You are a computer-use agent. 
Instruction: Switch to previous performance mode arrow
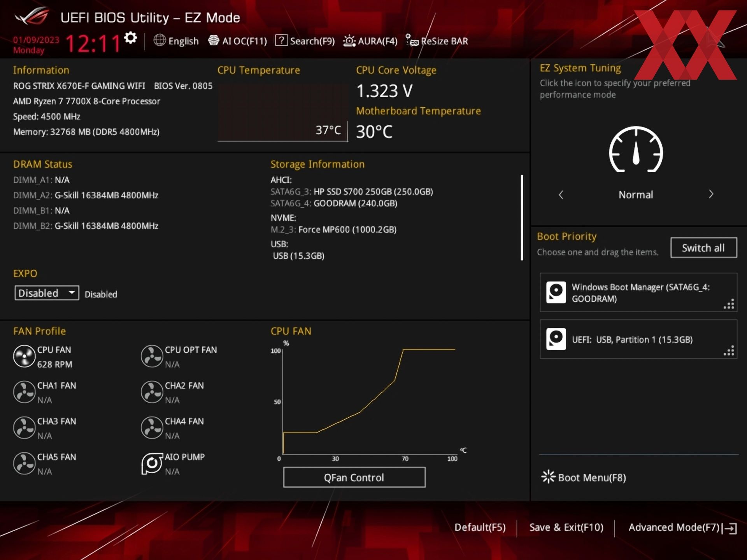[561, 194]
